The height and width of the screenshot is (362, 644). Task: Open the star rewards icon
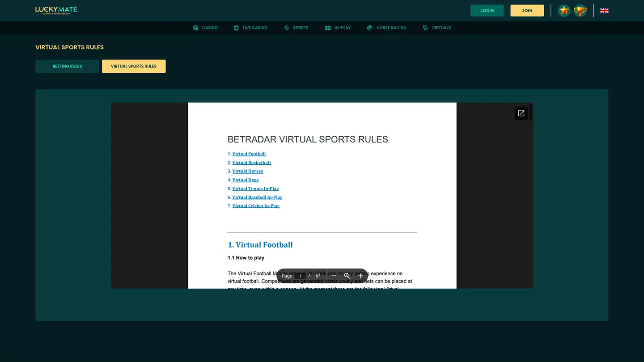click(x=564, y=11)
